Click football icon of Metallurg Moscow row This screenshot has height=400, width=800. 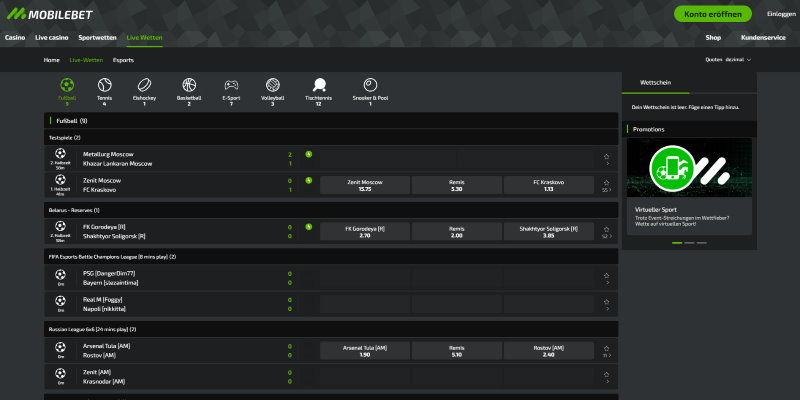tap(60, 153)
